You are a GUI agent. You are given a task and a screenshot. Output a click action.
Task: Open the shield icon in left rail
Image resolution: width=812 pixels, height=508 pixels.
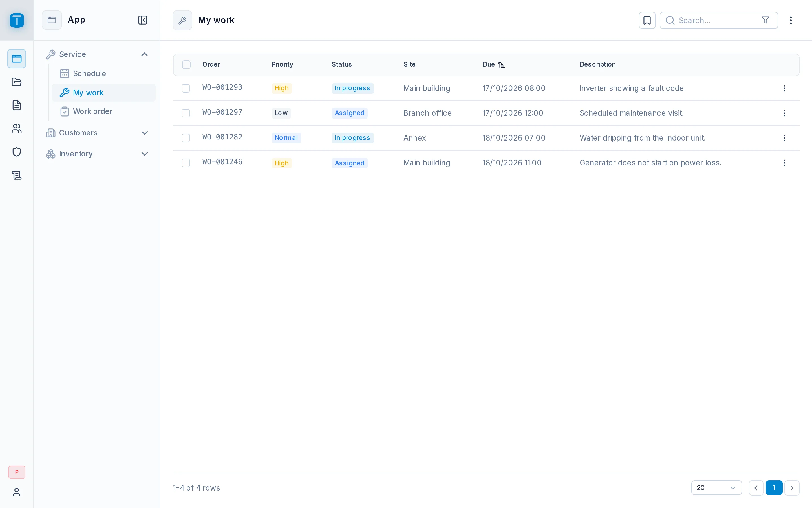[x=17, y=152]
